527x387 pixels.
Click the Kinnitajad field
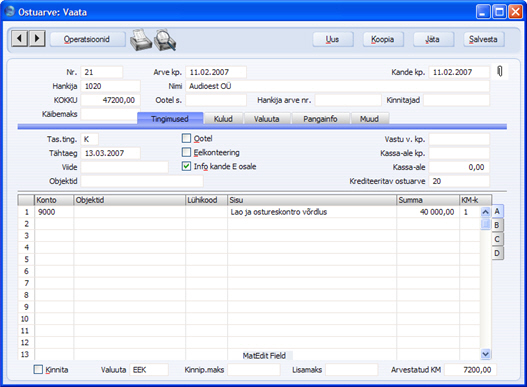pyautogui.click(x=456, y=100)
